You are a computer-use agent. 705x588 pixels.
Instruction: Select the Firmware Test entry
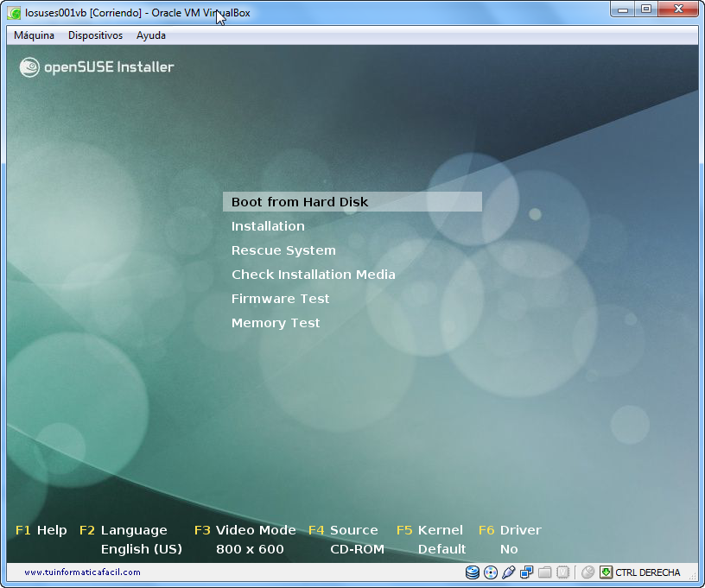coord(281,299)
